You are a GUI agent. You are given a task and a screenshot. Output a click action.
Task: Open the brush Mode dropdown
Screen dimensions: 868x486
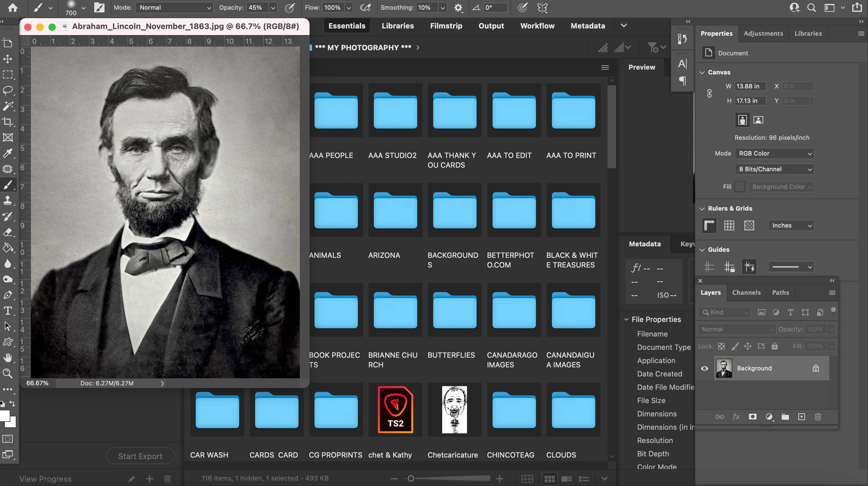click(174, 7)
